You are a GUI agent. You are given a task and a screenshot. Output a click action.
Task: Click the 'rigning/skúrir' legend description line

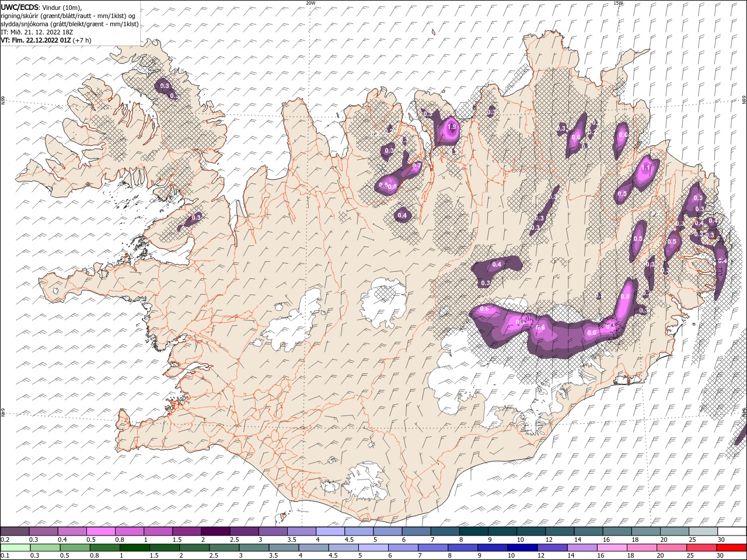pos(68,16)
